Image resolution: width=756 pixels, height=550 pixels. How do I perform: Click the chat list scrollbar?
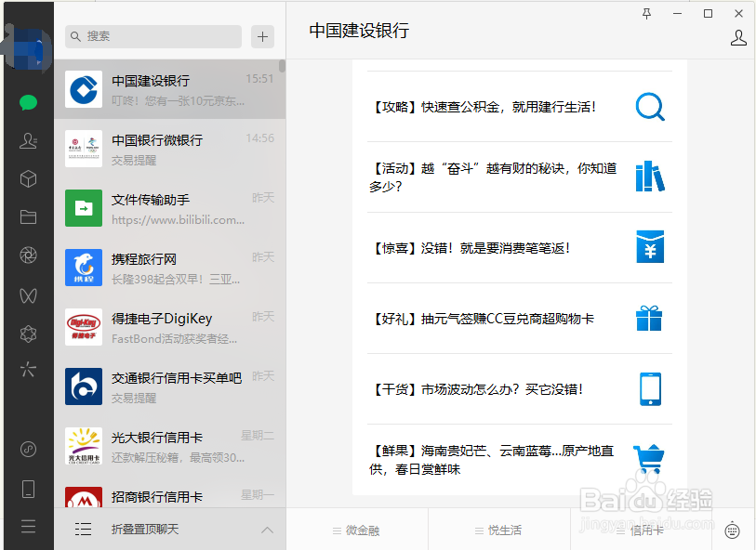pos(282,66)
